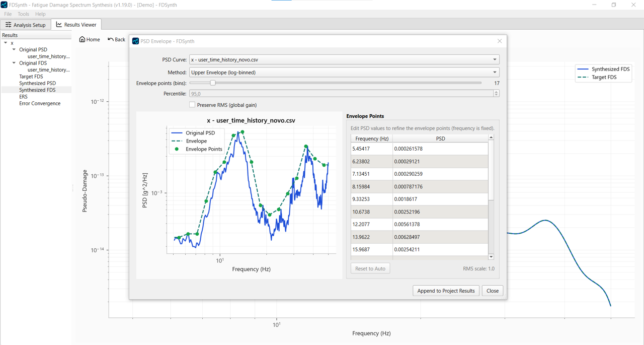
Task: Increment the Percentile spin box up arrow
Action: pos(496,92)
